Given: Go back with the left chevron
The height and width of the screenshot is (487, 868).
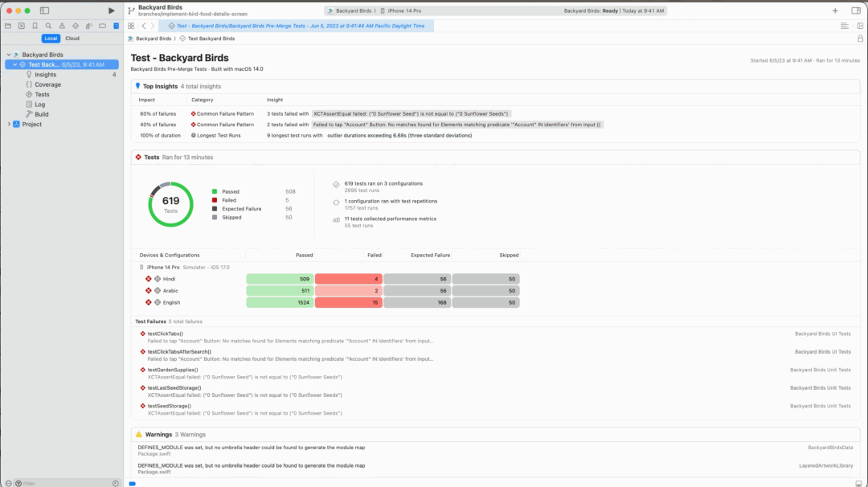Looking at the screenshot, I should (143, 26).
